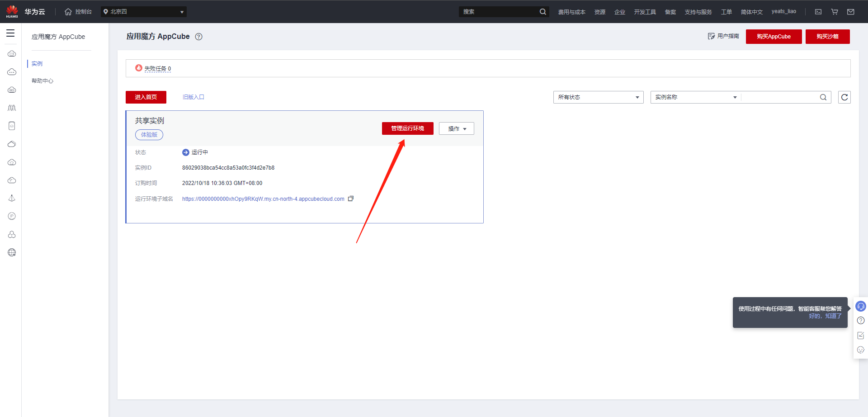This screenshot has height=417, width=868.
Task: Open the 失败任务 0 link
Action: tap(157, 69)
